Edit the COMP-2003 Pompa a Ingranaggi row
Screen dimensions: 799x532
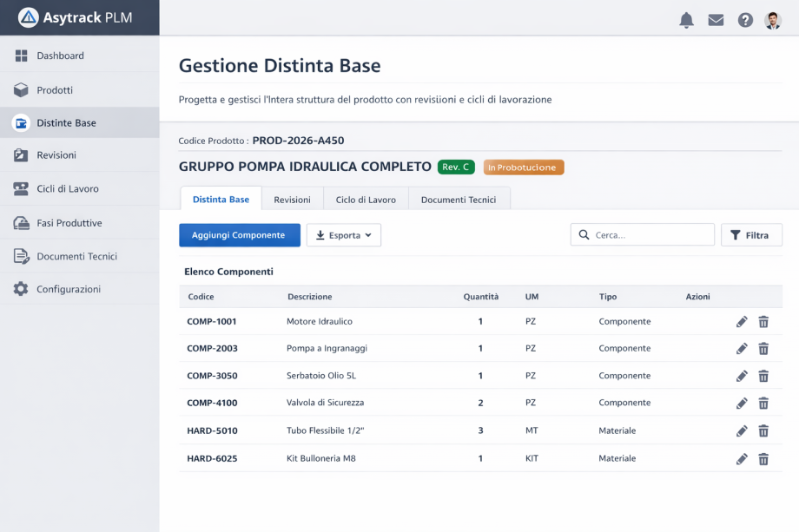point(742,349)
